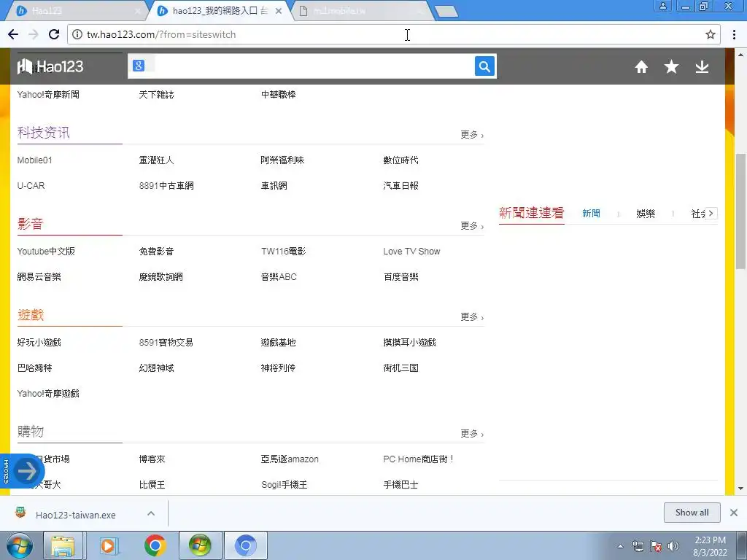The height and width of the screenshot is (560, 747).
Task: Show hidden system tray icons
Action: tap(620, 546)
